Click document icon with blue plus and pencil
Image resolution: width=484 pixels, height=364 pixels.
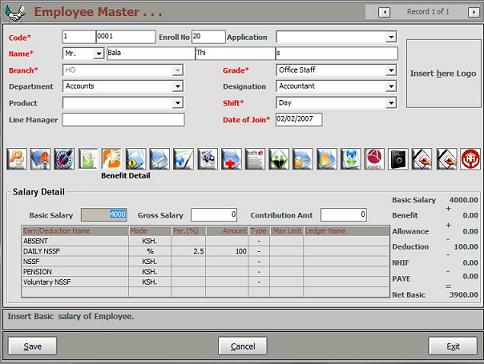[x=183, y=159]
